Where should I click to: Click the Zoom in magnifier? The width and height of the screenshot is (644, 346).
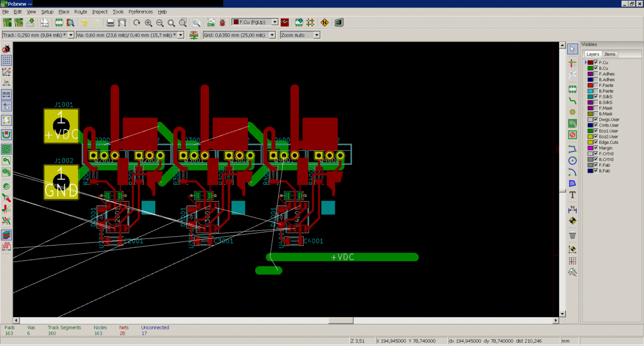148,23
